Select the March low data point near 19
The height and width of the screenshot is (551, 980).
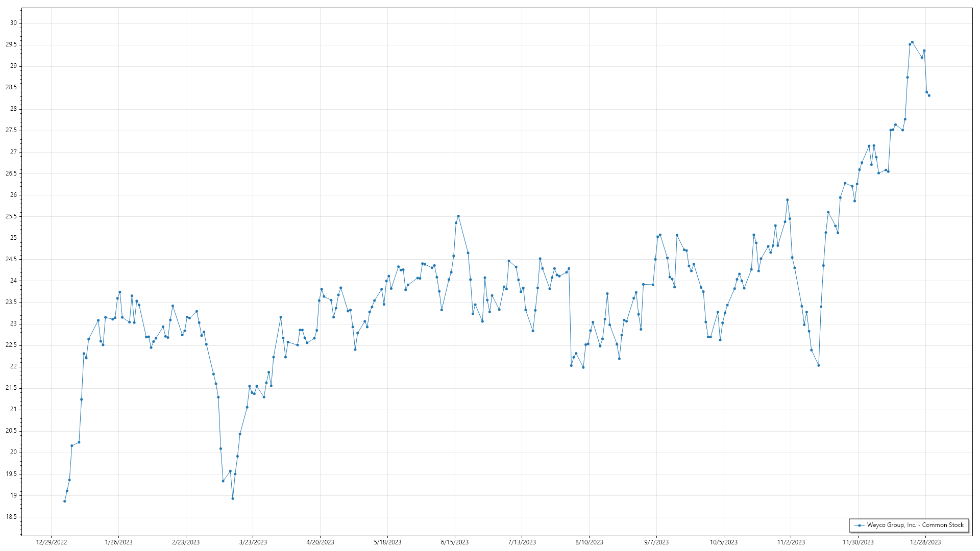click(233, 498)
